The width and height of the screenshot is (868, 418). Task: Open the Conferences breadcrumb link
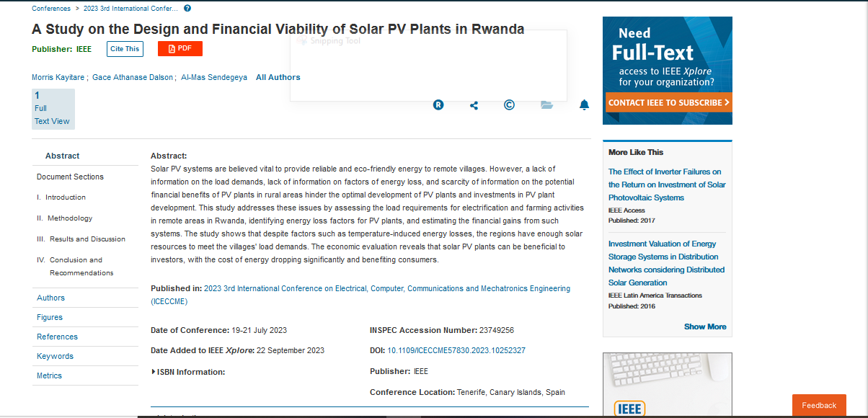[51, 9]
